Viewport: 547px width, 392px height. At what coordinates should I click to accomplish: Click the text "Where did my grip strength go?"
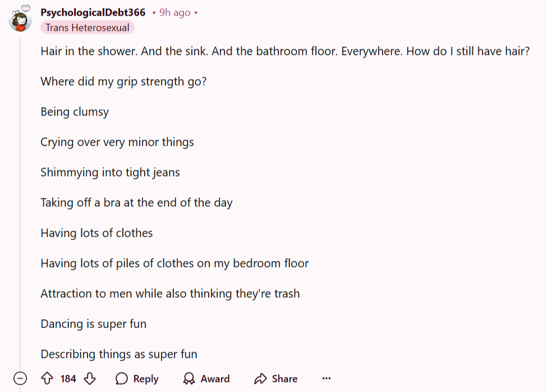[x=123, y=82]
